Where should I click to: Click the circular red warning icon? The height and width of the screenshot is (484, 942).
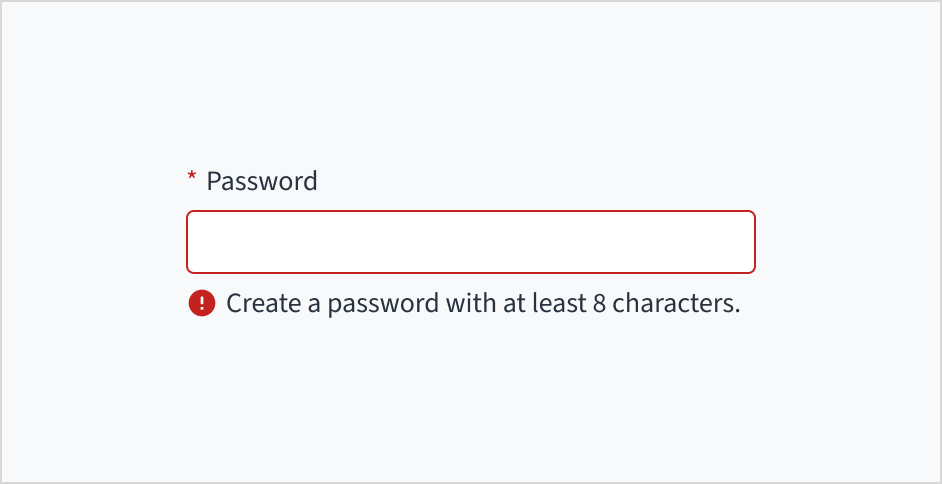[201, 303]
